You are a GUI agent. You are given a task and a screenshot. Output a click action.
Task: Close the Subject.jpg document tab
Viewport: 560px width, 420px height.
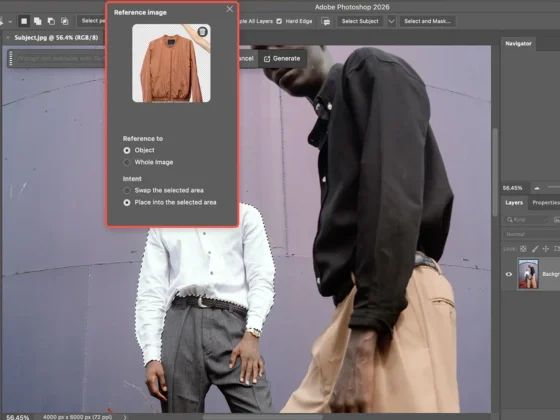(x=8, y=38)
